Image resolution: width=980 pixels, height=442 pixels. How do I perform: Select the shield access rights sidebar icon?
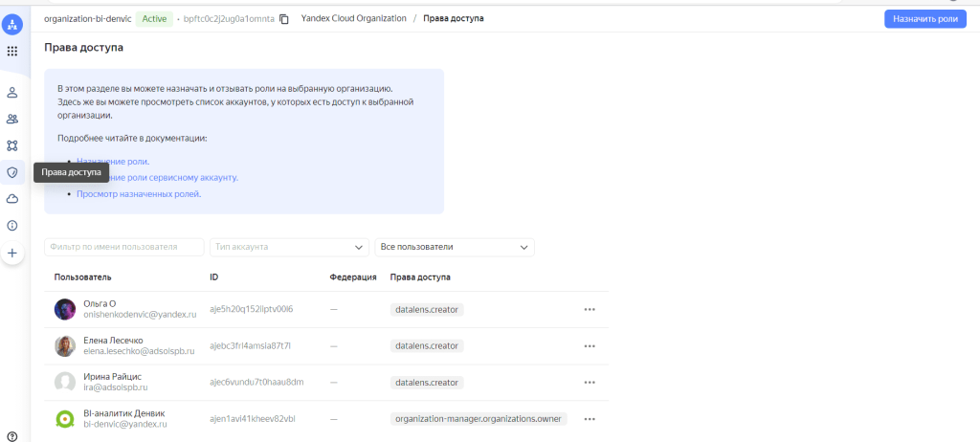click(12, 172)
